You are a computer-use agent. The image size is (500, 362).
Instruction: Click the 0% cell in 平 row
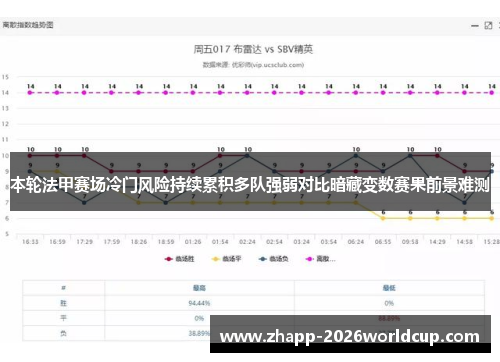pos(199,318)
